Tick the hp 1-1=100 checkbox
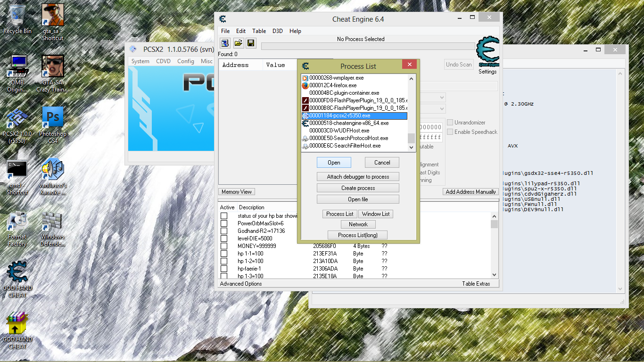Viewport: 644px width, 362px height. pyautogui.click(x=224, y=254)
